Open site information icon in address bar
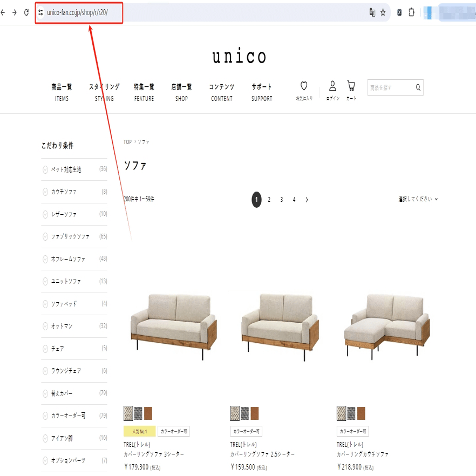This screenshot has height=476, width=476. coord(40,12)
